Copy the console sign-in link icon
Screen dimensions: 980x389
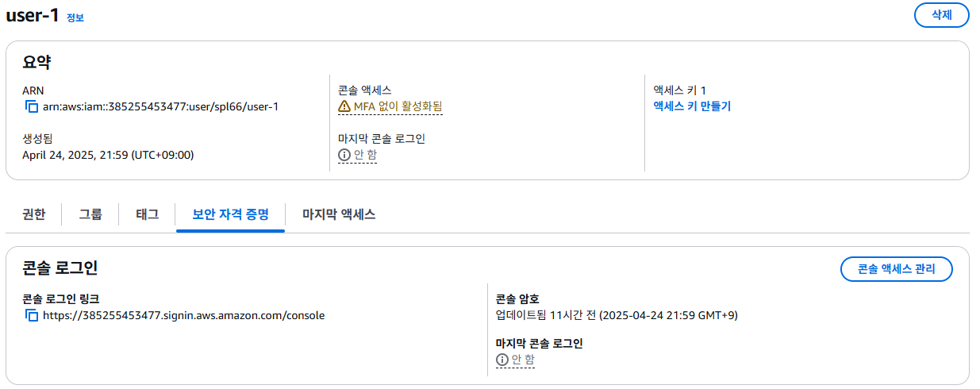(32, 315)
